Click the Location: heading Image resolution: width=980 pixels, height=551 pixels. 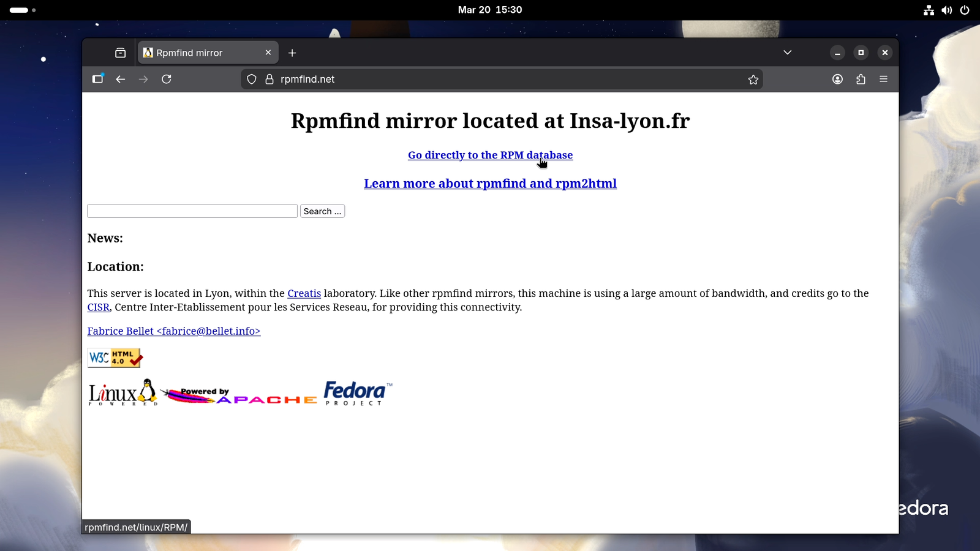116,267
